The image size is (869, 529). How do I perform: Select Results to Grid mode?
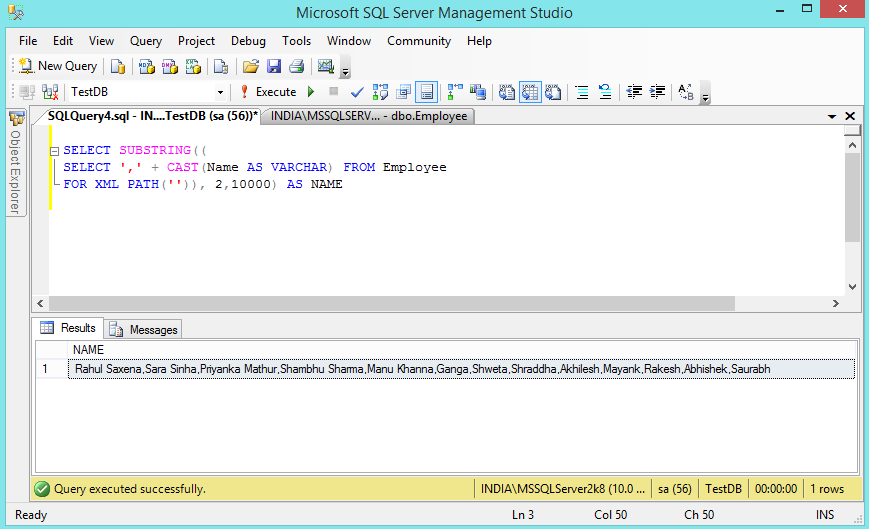[530, 92]
